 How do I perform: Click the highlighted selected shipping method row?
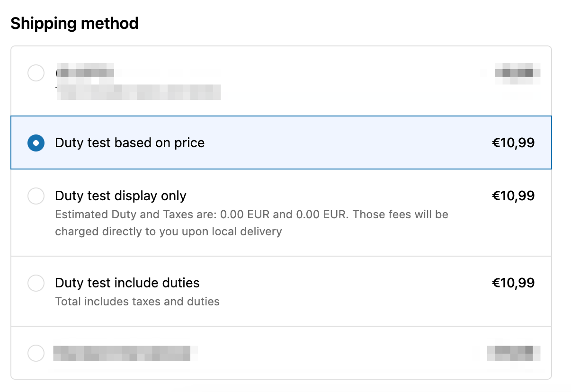pos(282,143)
